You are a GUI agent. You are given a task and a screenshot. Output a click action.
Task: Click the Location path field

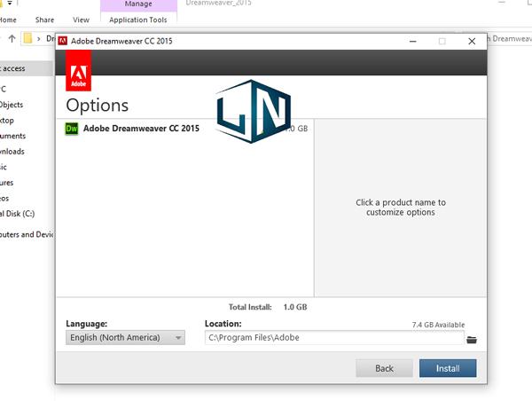[x=334, y=337]
